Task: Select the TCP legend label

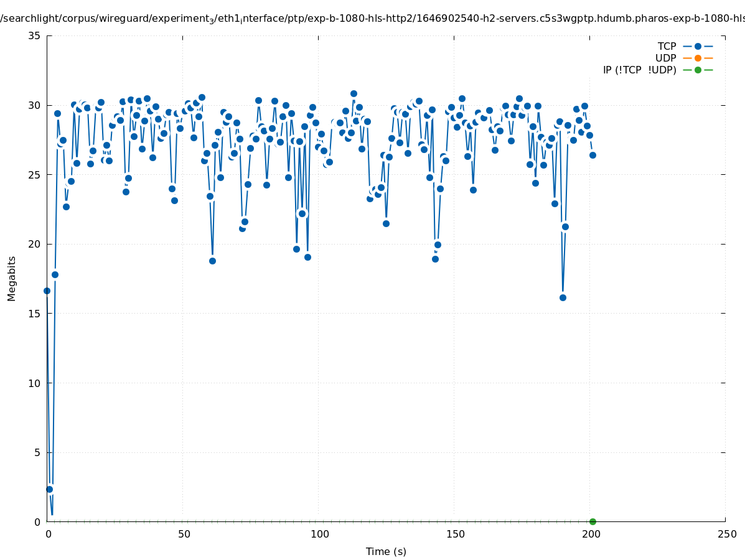Action: click(x=667, y=46)
